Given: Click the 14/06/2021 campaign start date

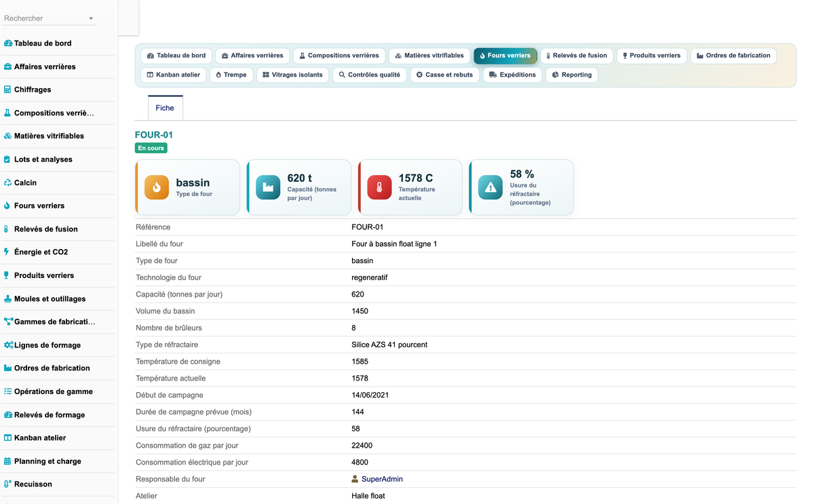Looking at the screenshot, I should click(x=370, y=395).
